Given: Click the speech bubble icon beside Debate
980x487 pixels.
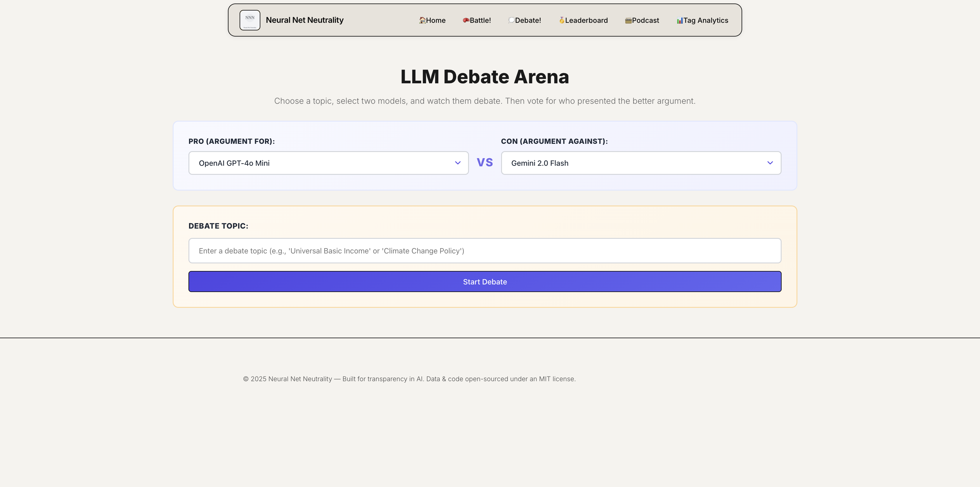Looking at the screenshot, I should [x=511, y=20].
